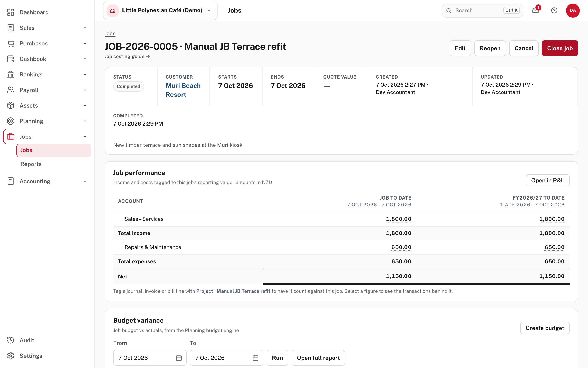Collapse the Jobs menu chevron
Screen dimensions: 588x368
85,137
